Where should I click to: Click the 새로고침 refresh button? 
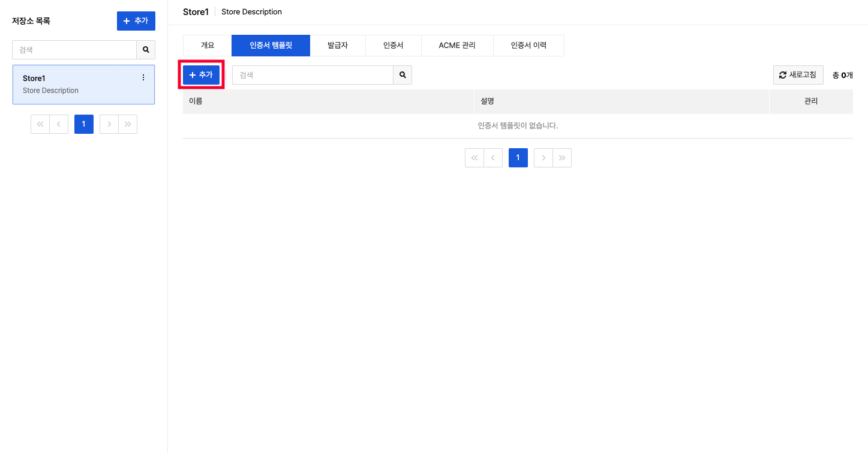click(798, 75)
